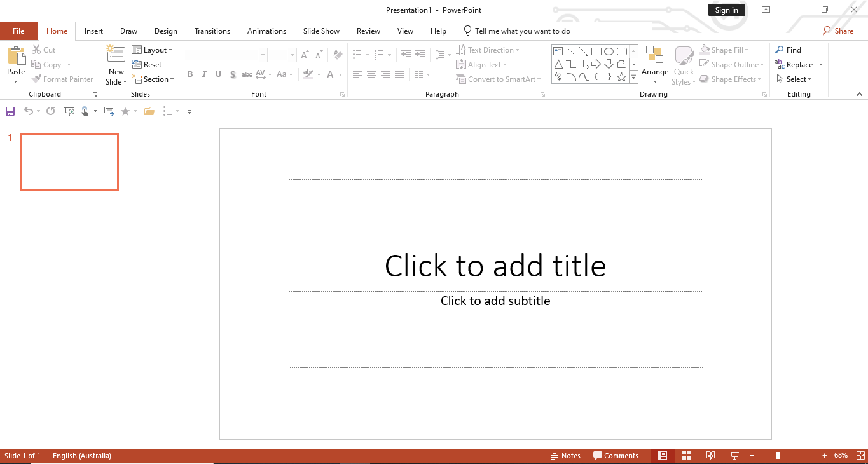Open the Layout dropdown
Image resolution: width=868 pixels, height=464 pixels.
click(153, 50)
